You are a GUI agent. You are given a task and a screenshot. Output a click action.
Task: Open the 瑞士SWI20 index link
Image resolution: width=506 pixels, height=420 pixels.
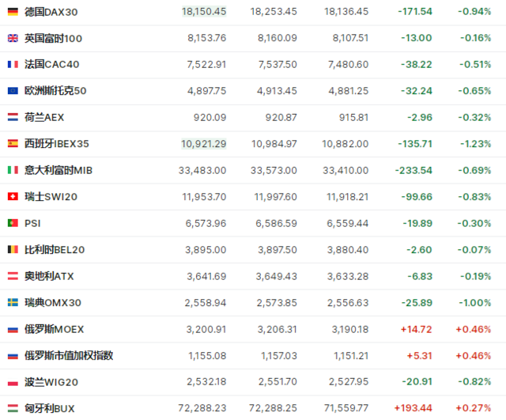click(51, 197)
